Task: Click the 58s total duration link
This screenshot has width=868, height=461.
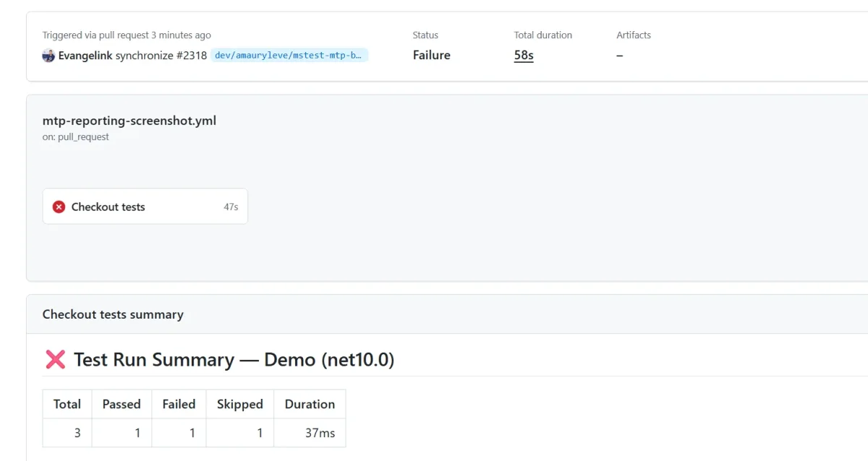Action: point(524,55)
